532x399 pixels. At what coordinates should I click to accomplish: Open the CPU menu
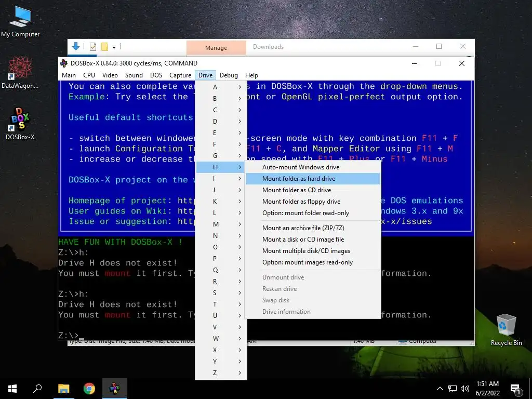(89, 75)
